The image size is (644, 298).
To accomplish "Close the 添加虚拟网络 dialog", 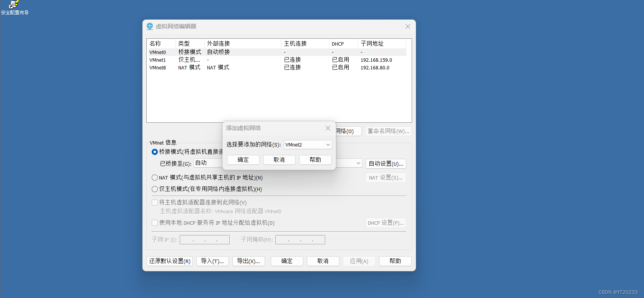I will [328, 128].
